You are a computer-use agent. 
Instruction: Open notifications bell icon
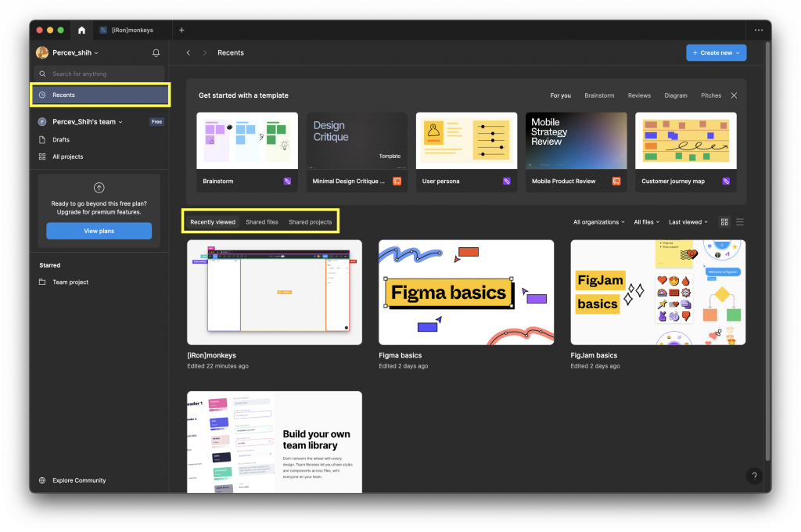pos(156,52)
